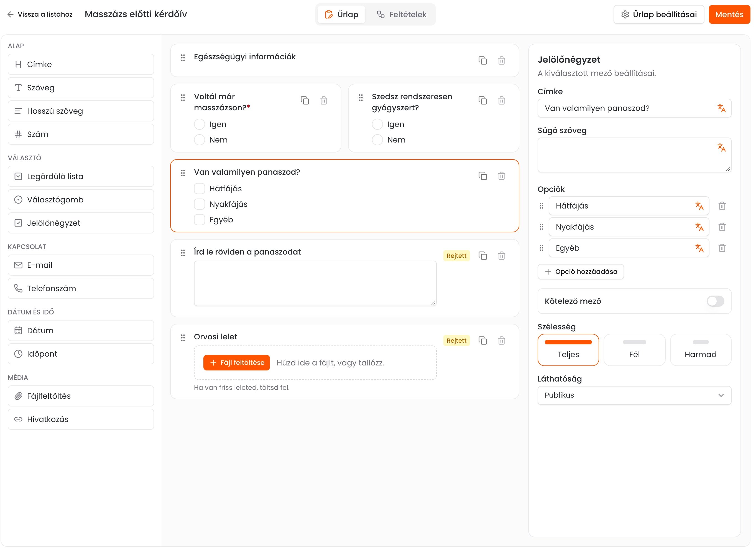Duplicate the Egészségügyi információk field
The image size is (756, 549).
pos(483,60)
